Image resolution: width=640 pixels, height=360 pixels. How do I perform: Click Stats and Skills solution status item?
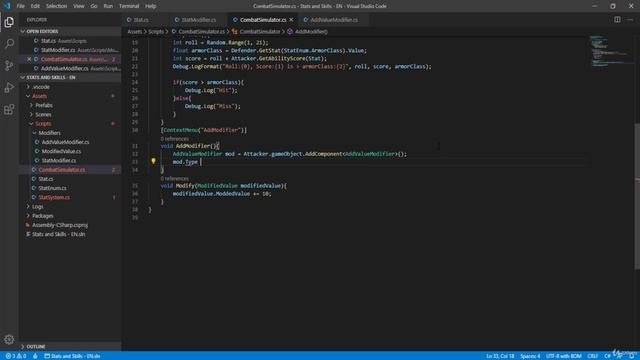72,356
